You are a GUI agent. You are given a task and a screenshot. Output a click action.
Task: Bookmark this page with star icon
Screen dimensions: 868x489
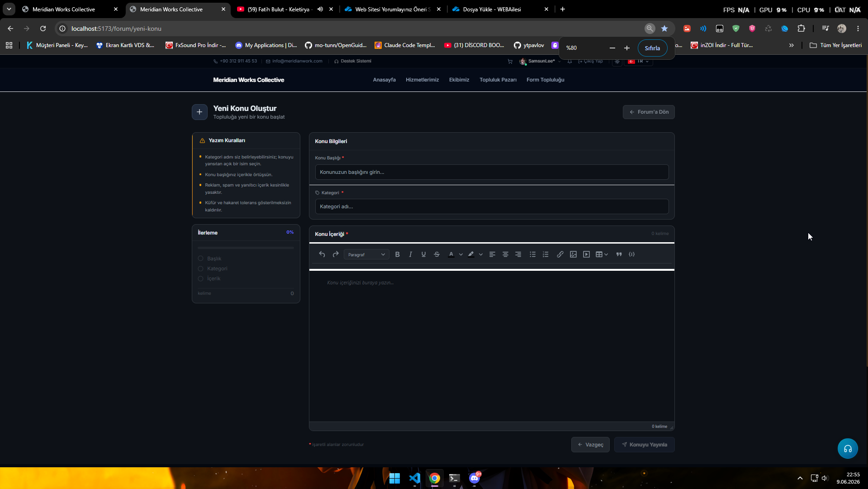(x=664, y=29)
